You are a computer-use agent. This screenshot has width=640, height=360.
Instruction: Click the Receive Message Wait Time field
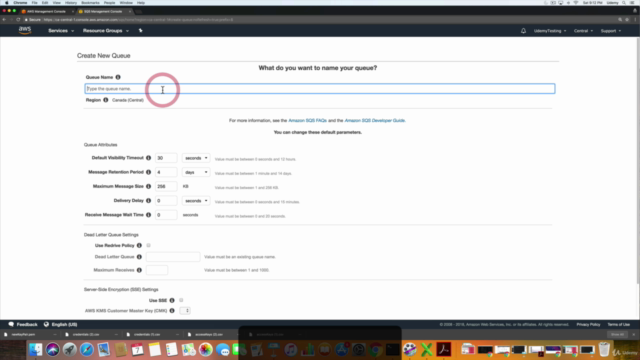click(x=166, y=215)
